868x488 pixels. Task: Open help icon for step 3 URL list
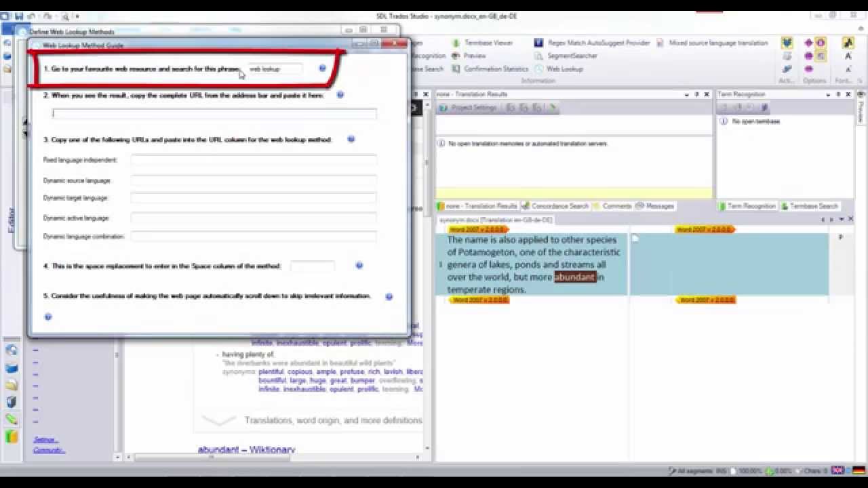pyautogui.click(x=351, y=139)
